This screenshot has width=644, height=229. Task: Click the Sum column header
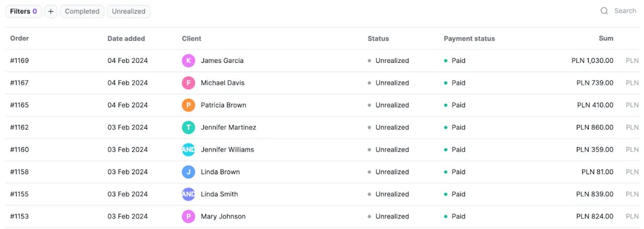click(x=606, y=39)
